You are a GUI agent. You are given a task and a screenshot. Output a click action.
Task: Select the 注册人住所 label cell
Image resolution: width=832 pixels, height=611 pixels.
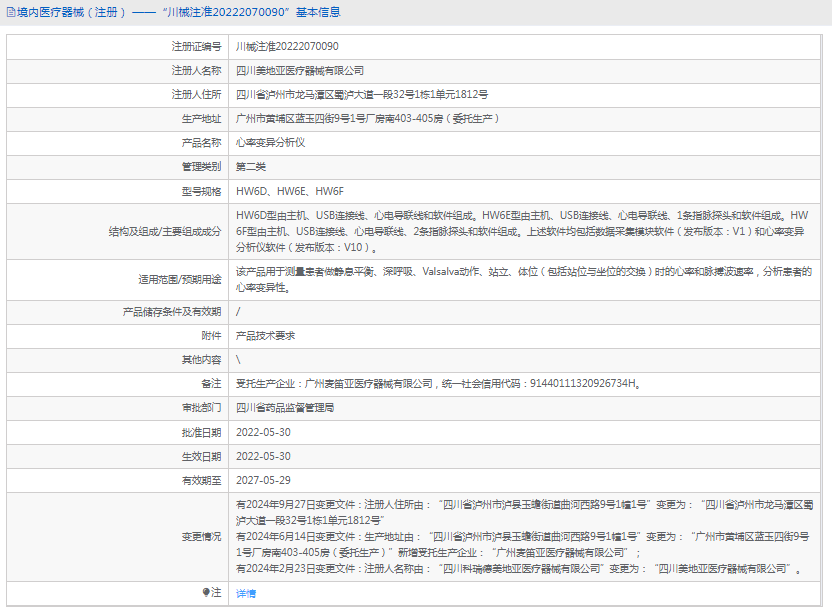point(118,94)
